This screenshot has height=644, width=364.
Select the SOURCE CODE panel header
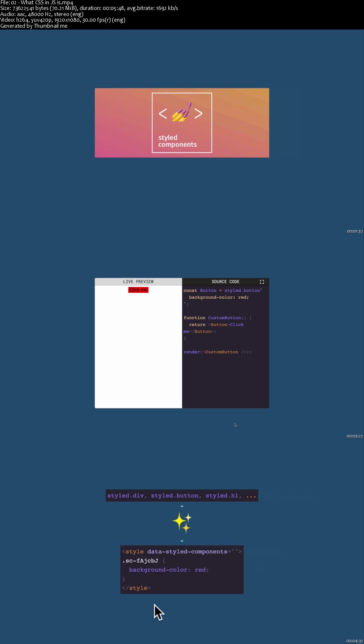coord(225,282)
